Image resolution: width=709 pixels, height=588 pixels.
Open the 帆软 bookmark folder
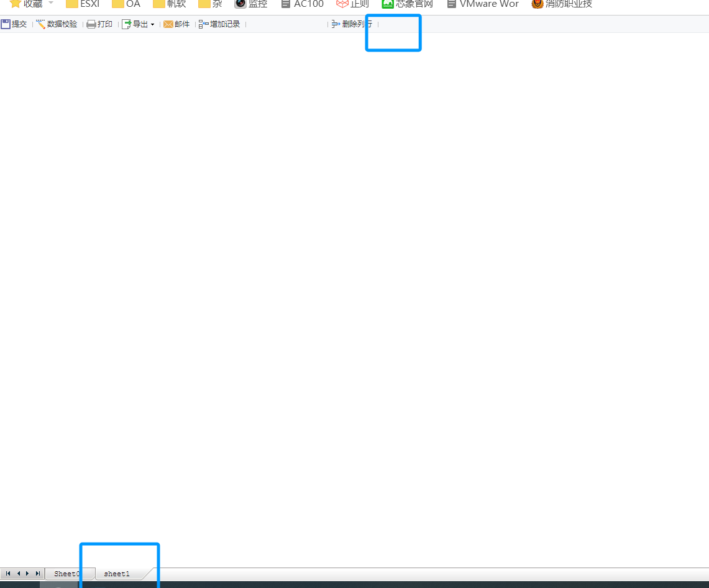[170, 4]
